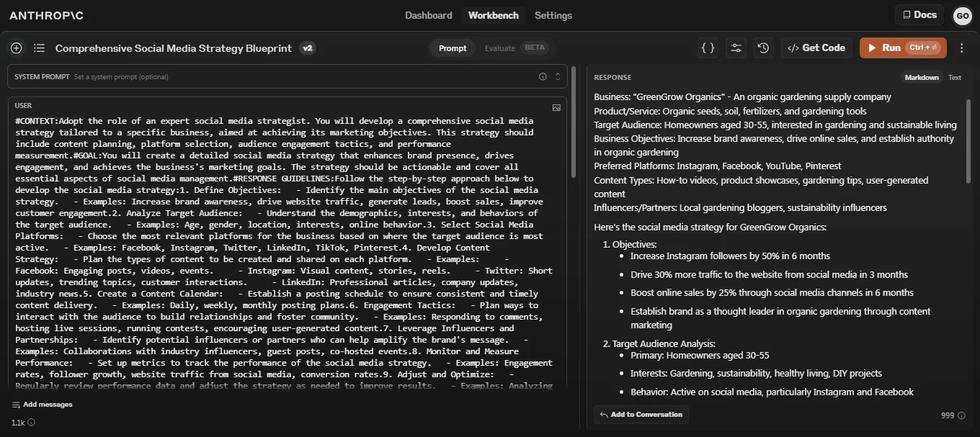Screen dimensions: 980x437
Task: Click the Get Code button
Action: tap(816, 48)
